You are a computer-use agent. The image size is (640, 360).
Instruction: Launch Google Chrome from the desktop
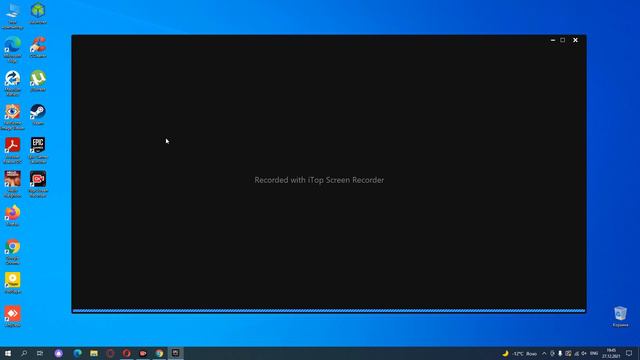click(x=12, y=252)
